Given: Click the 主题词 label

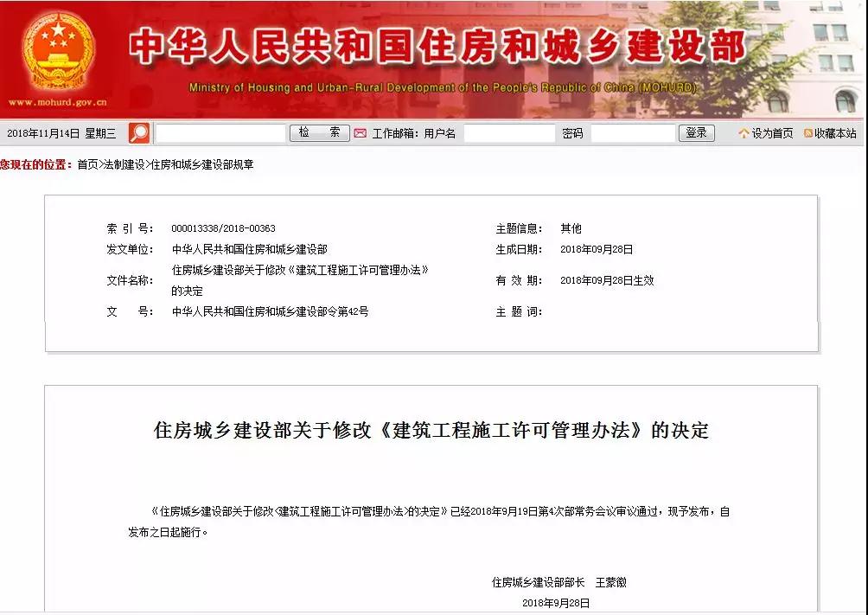Looking at the screenshot, I should [518, 311].
